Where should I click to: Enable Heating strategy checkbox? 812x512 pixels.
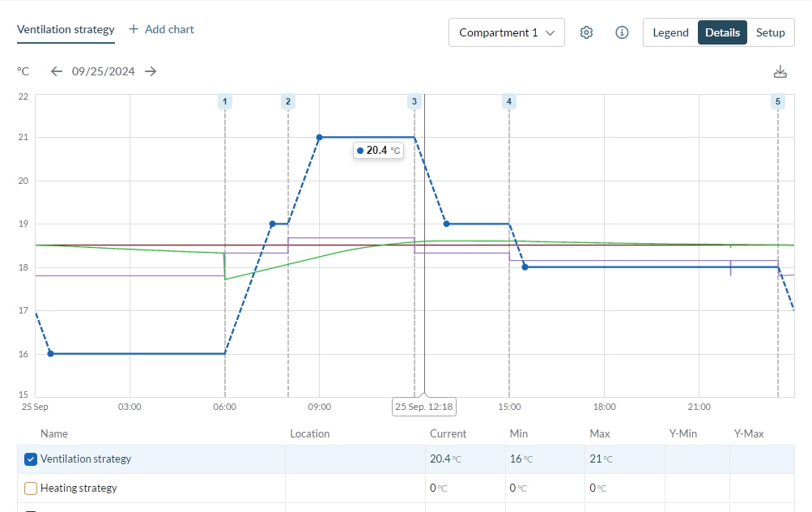coord(31,489)
